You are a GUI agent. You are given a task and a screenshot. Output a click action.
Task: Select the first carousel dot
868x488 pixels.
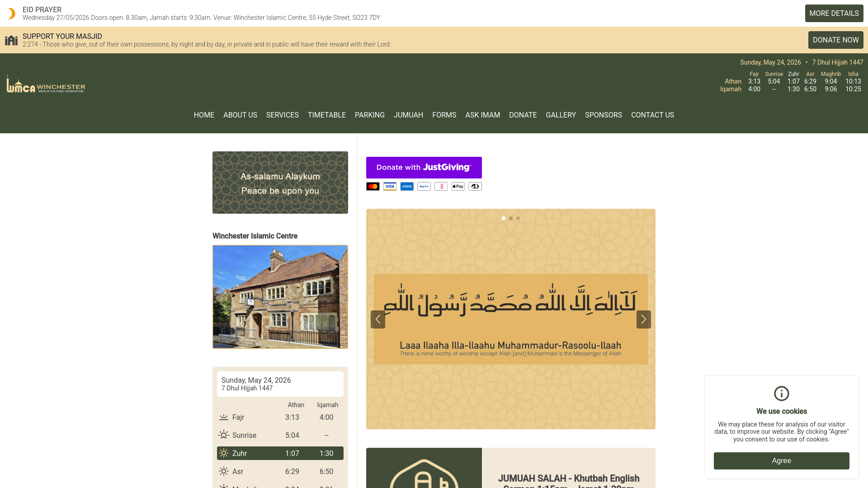click(504, 218)
